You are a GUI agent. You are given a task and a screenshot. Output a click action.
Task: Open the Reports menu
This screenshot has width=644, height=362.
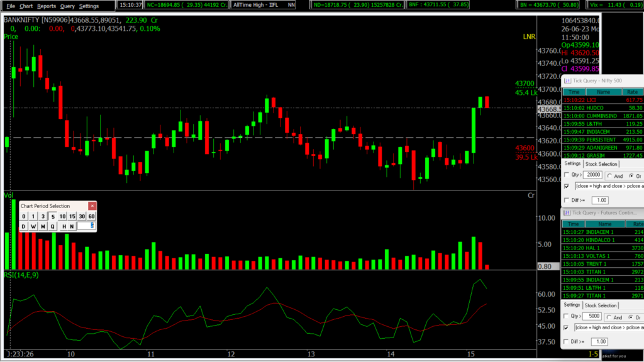pyautogui.click(x=46, y=6)
